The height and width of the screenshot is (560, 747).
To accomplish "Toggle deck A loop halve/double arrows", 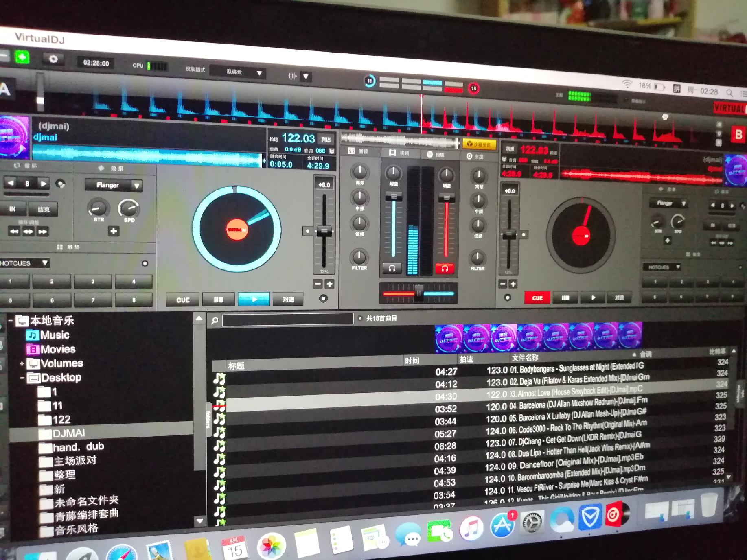I will pos(28,232).
